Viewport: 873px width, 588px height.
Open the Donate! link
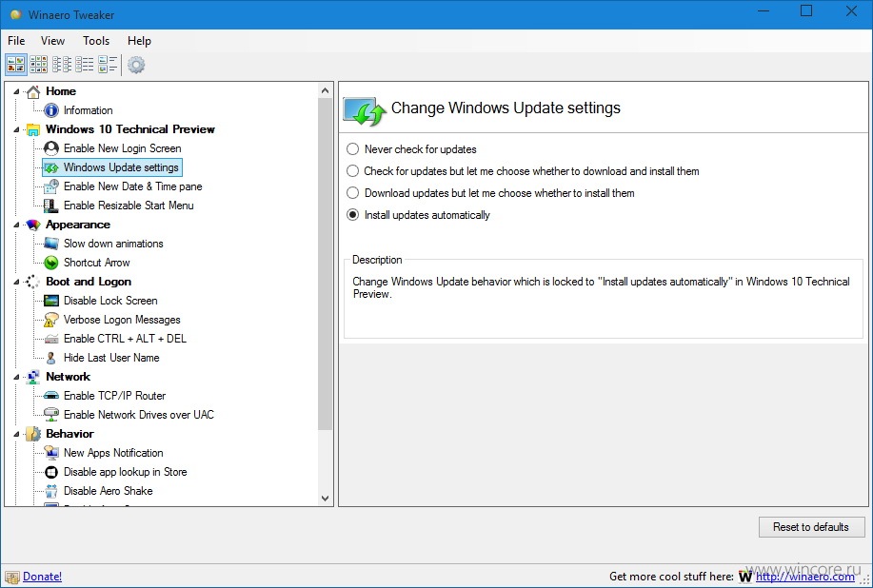pyautogui.click(x=42, y=577)
